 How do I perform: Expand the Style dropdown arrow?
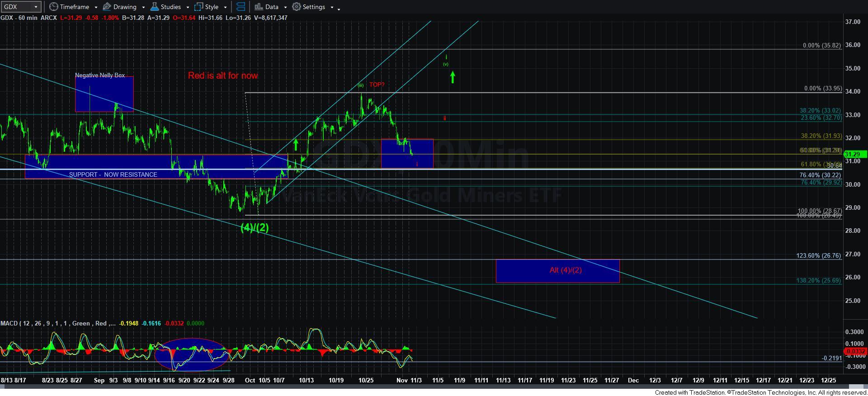pos(225,7)
